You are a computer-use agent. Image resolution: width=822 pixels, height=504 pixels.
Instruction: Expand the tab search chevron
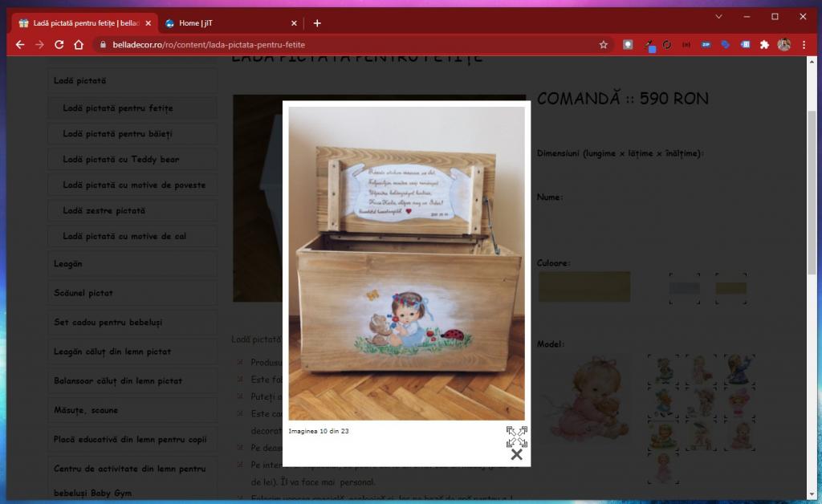click(x=718, y=16)
